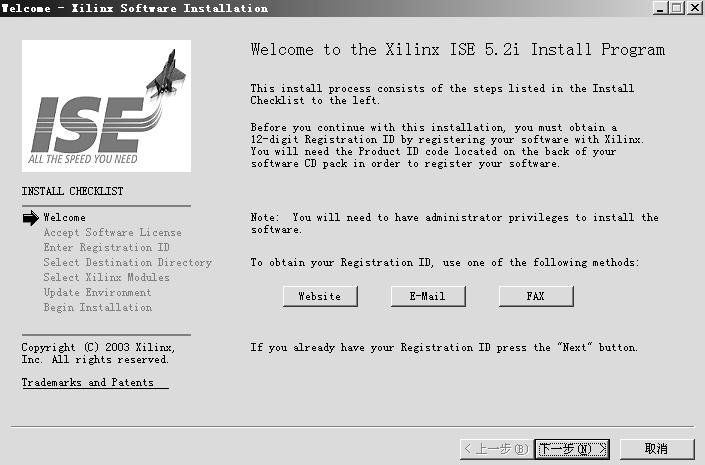Cancel the installation with 取消
The width and height of the screenshot is (705, 465).
pos(657,449)
